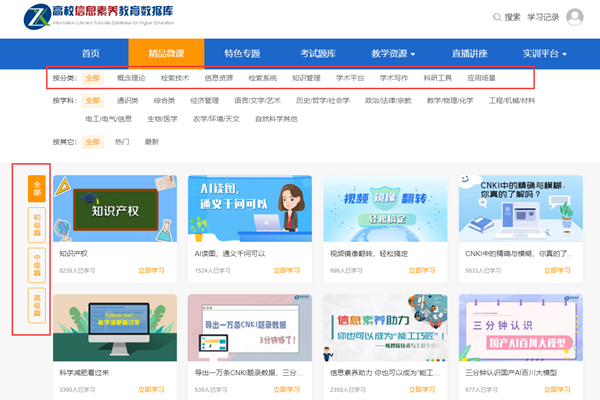Click 立即学习 for AI读图 course
The image size is (600, 400).
(x=287, y=271)
